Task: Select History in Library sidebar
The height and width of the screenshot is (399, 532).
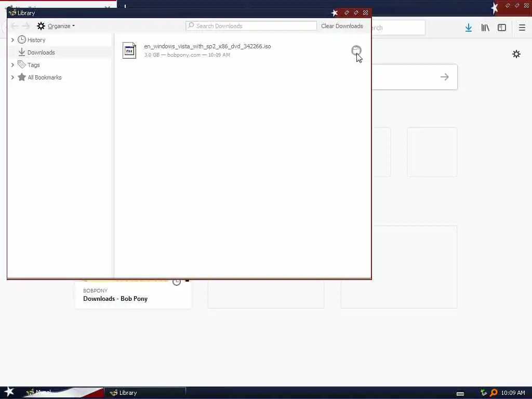Action: pos(36,40)
